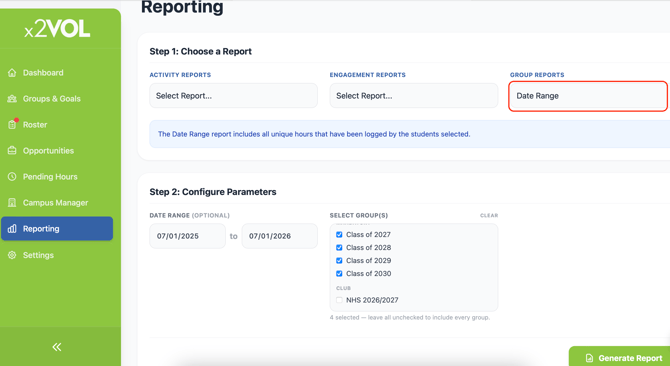Click the CLUB section header
Image resolution: width=670 pixels, height=366 pixels.
click(x=343, y=288)
